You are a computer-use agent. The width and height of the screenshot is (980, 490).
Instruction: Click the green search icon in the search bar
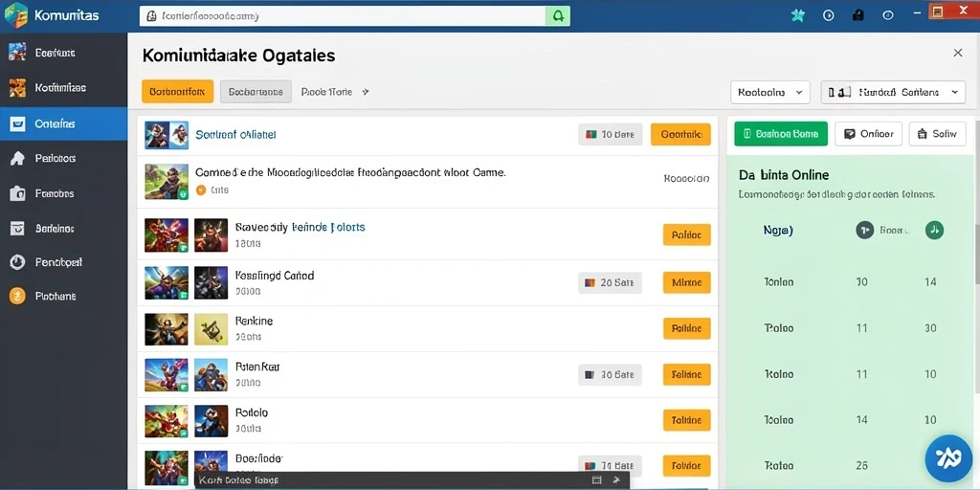click(558, 16)
